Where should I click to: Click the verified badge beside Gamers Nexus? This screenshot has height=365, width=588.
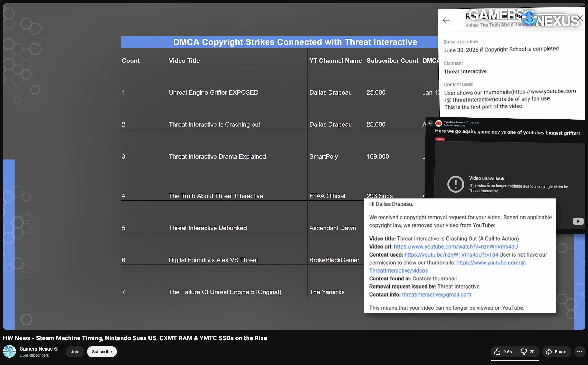56,349
